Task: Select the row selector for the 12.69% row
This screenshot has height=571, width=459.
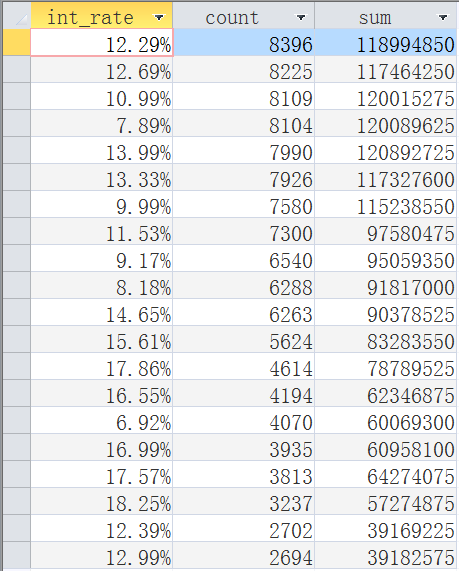Action: pos(17,69)
